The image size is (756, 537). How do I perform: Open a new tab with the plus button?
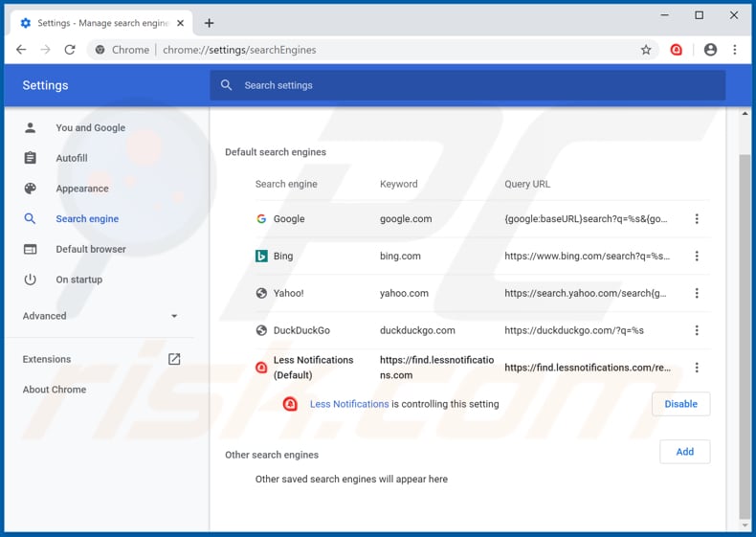209,23
